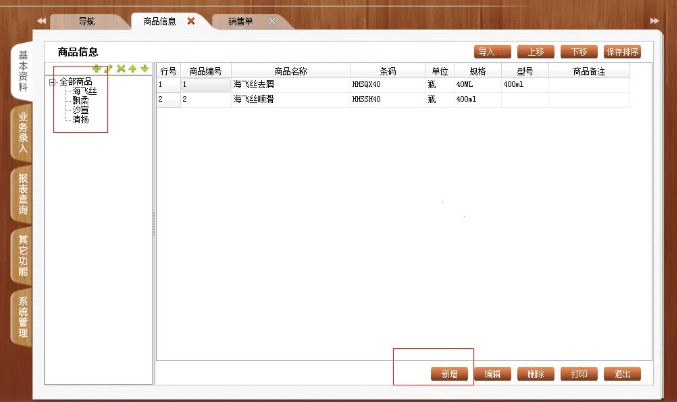
Task: Click the green up arrow category icon
Action: click(133, 69)
